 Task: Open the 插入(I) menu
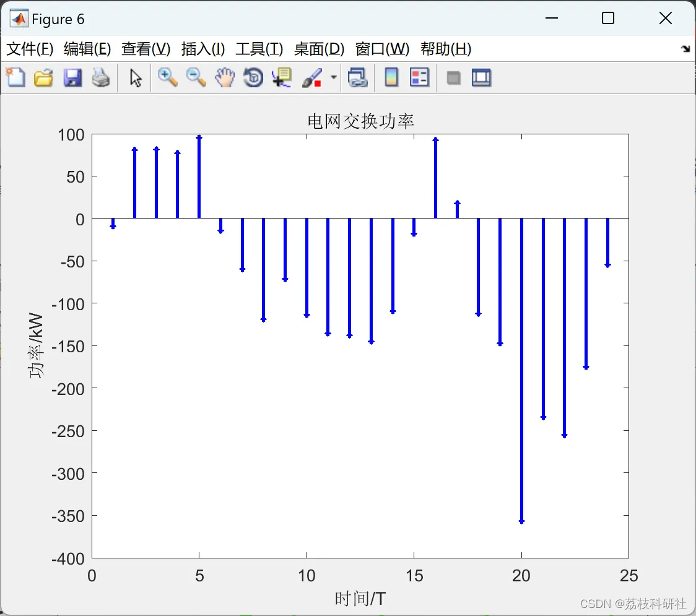pyautogui.click(x=203, y=49)
